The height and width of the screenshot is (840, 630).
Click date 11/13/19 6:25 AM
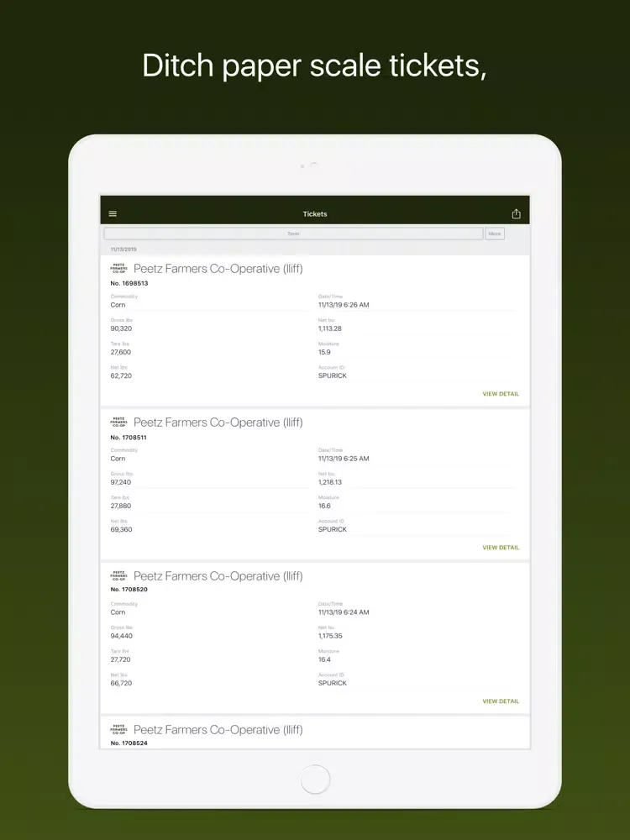344,459
